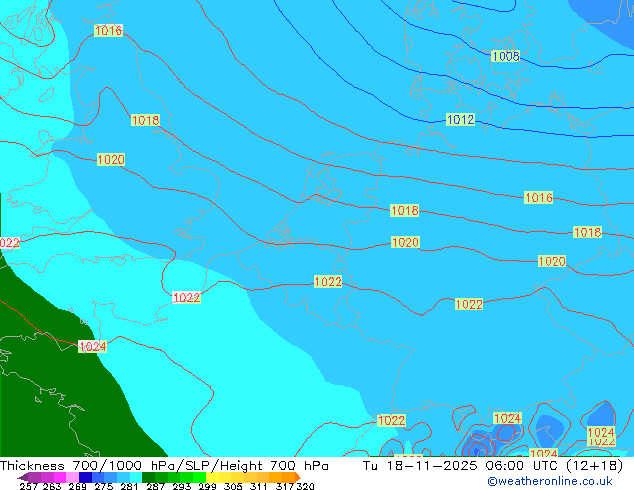This screenshot has width=634, height=490.
Task: Click the 257 value in the color legend
Action: pos(29,486)
